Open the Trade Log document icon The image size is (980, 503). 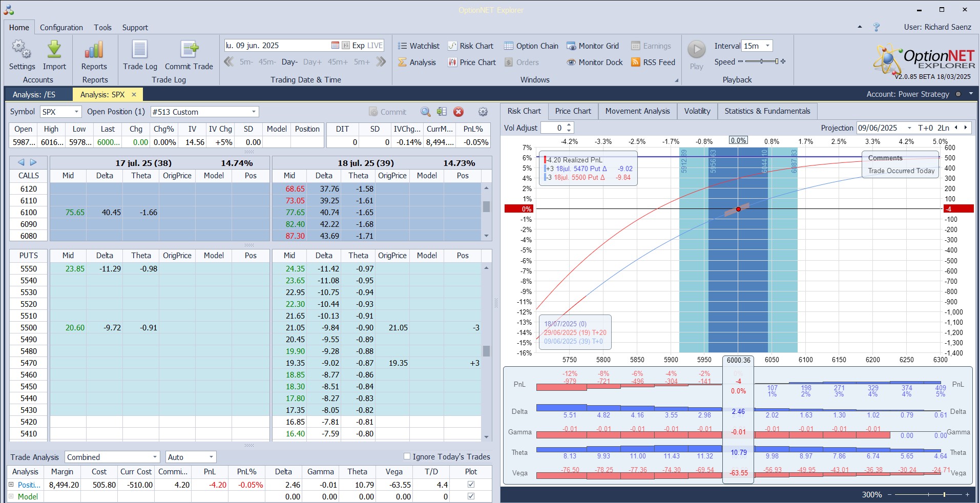point(140,49)
